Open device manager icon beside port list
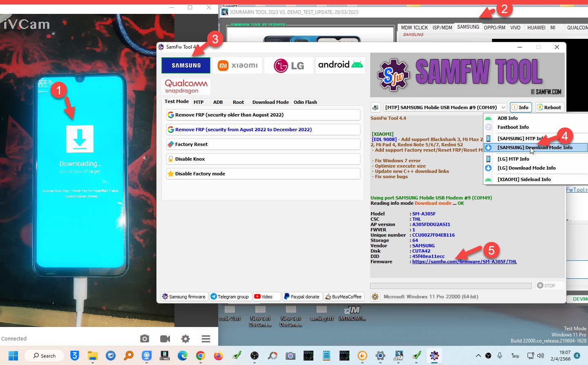 coord(376,107)
